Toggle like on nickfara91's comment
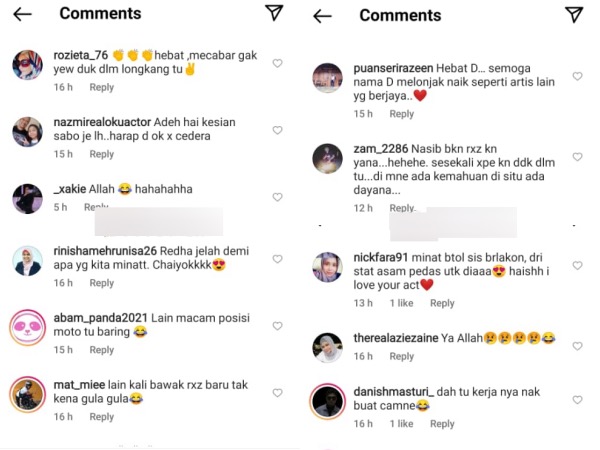 [x=577, y=265]
